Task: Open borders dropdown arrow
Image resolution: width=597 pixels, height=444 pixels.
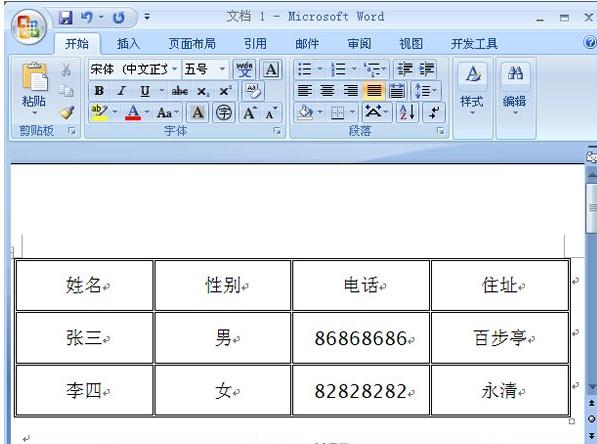Action: pyautogui.click(x=352, y=113)
